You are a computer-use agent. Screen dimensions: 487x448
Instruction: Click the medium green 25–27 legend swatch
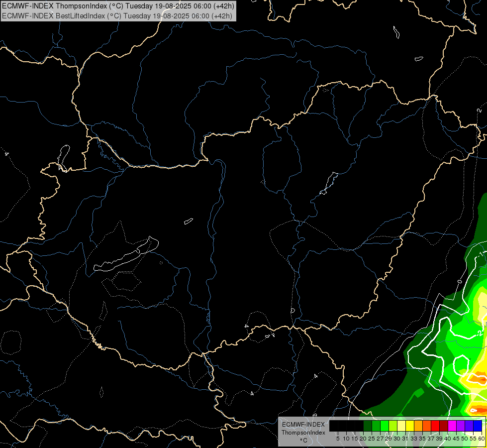376,426
